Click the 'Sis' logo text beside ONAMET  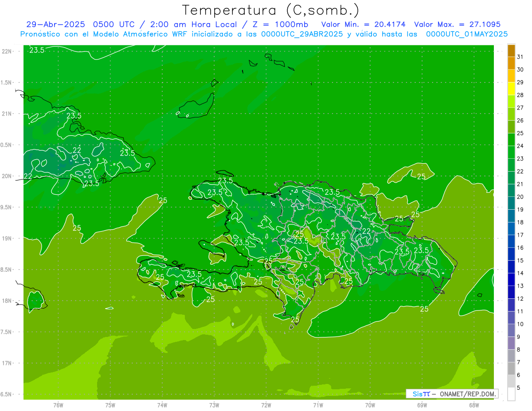pos(418,394)
